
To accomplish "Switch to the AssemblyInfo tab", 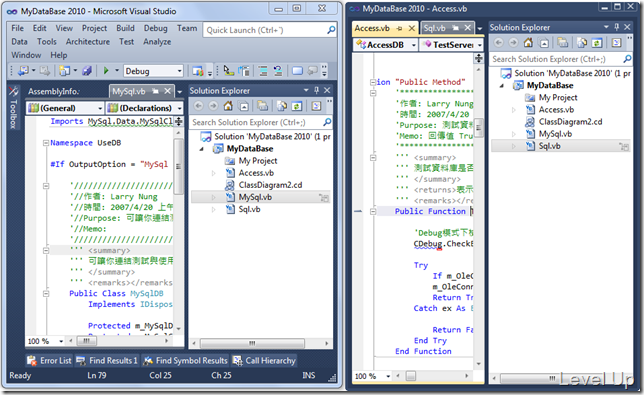I will click(x=54, y=91).
